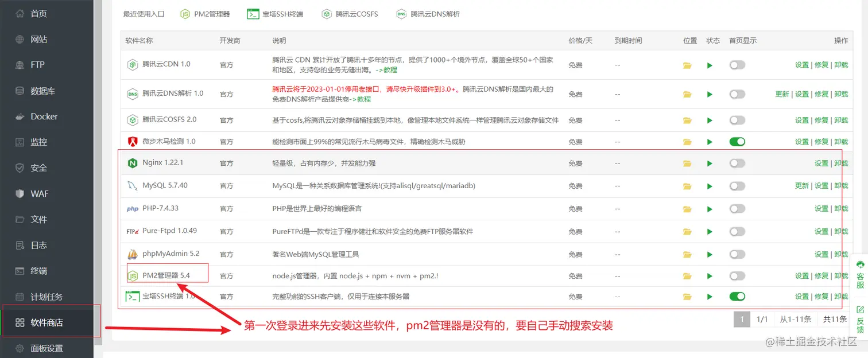The width and height of the screenshot is (868, 358).
Task: Click the MySQL dolphin icon
Action: click(133, 186)
